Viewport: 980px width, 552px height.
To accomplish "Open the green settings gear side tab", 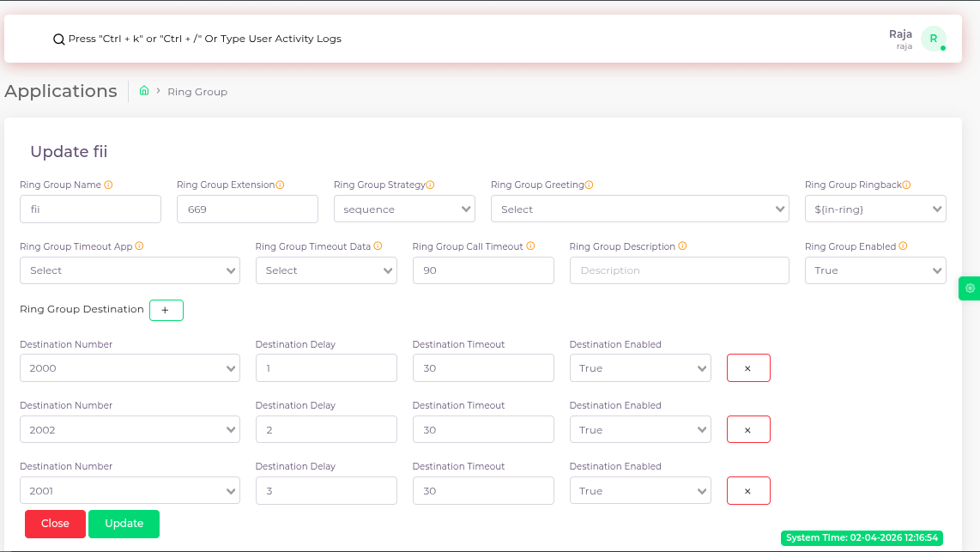I will tap(970, 288).
